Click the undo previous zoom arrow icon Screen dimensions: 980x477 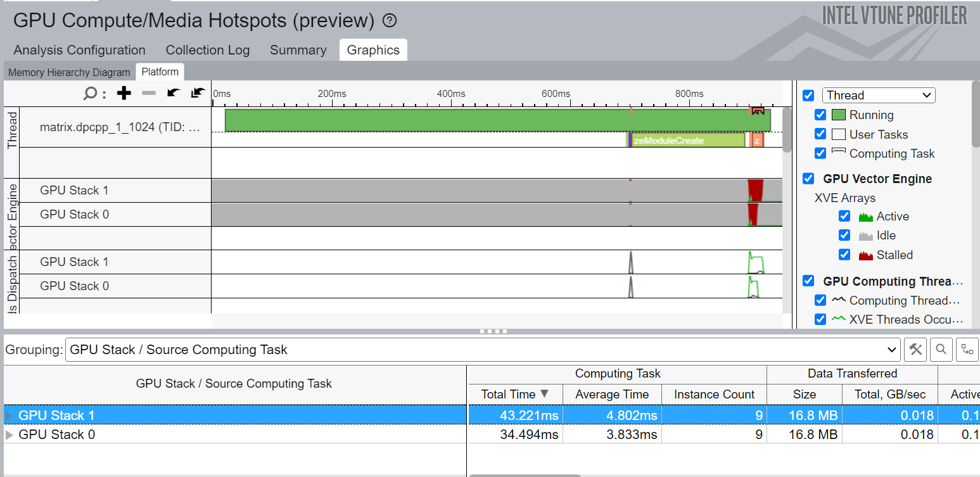pos(173,94)
